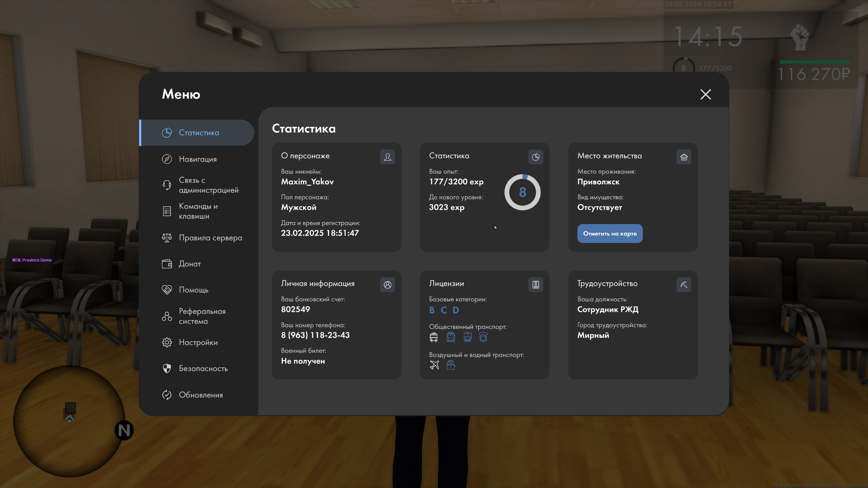Click the circular minimap radar
Image resolution: width=868 pixels, height=488 pixels.
(69, 421)
